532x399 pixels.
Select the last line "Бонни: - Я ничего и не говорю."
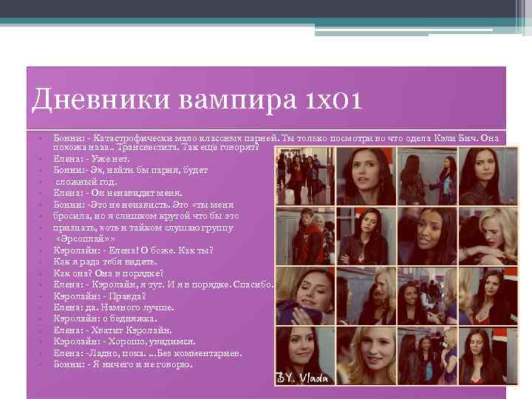pos(123,365)
